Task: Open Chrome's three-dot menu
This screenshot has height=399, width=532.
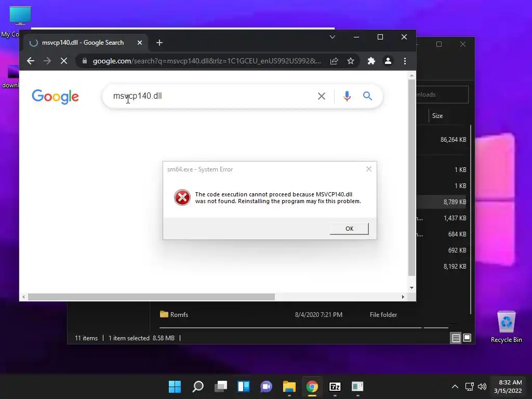Action: coord(405,61)
